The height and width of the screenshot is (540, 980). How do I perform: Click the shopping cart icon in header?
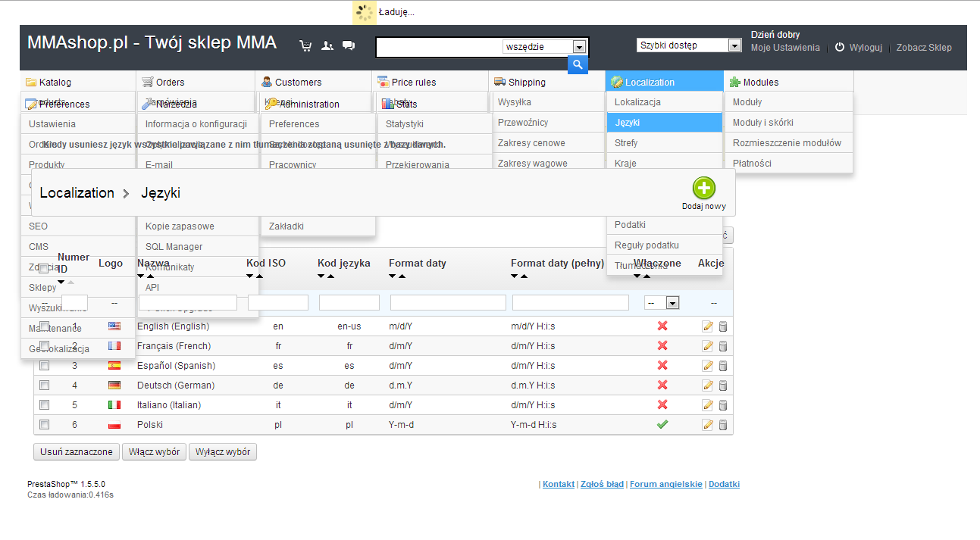[305, 45]
